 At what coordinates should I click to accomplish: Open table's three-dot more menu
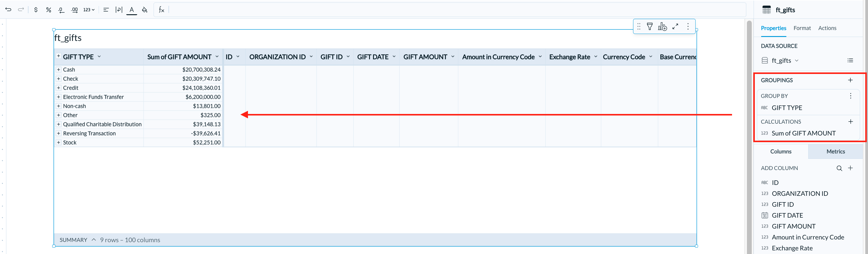tap(688, 27)
